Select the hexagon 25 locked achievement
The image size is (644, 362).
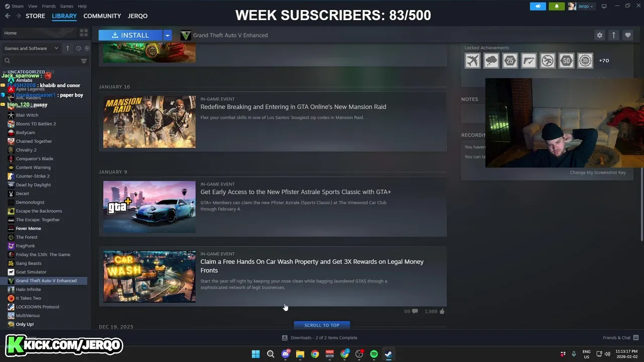pyautogui.click(x=510, y=61)
